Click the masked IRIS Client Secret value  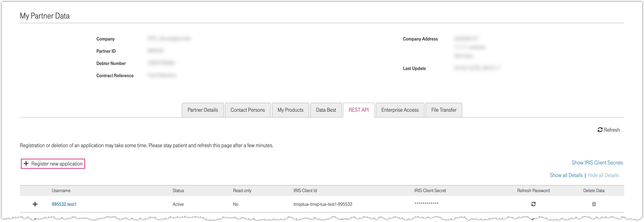click(x=426, y=204)
